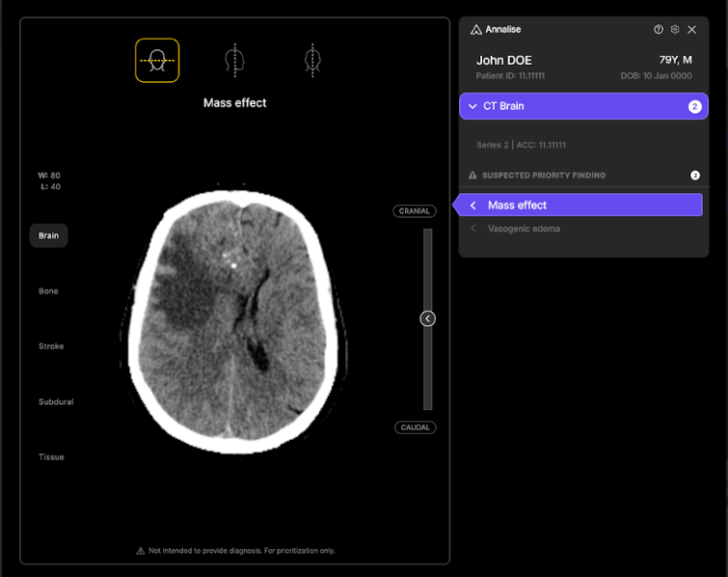Enable the Bone window preset
728x577 pixels.
point(48,290)
